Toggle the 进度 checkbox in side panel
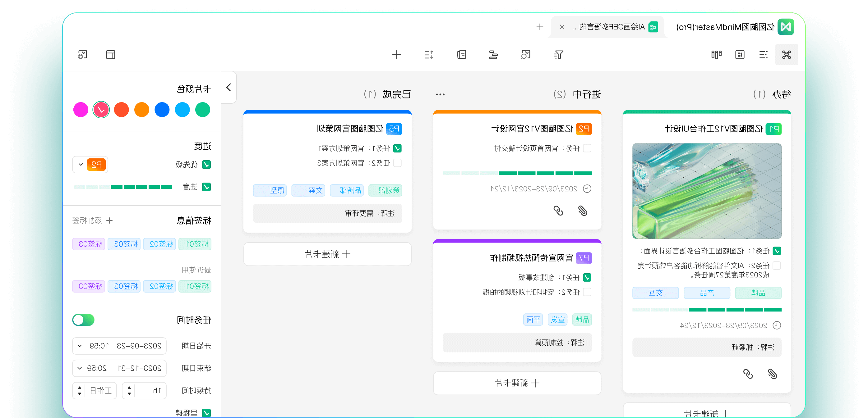Viewport: 868px width, 418px height. tap(206, 187)
